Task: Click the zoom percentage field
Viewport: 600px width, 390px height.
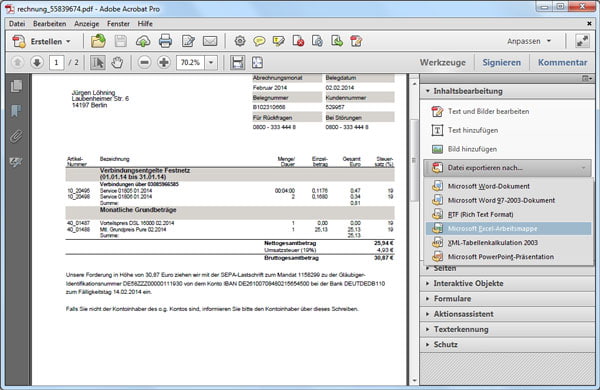Action: (x=190, y=62)
